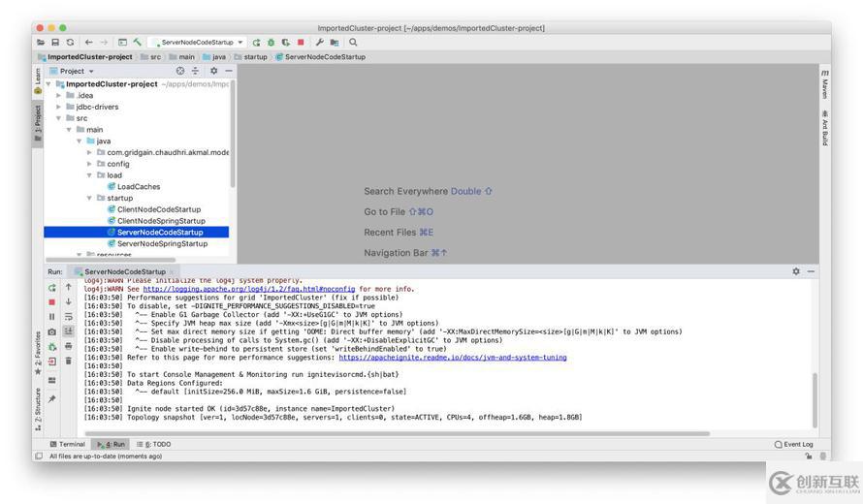Expand the config package
This screenshot has width=863, height=504.
(x=89, y=164)
